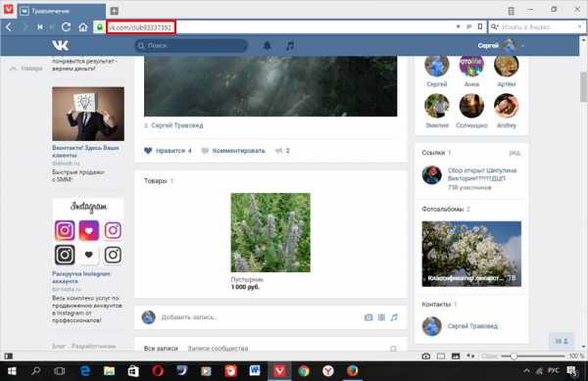
Task: Click the VK logo in header
Action: click(x=61, y=46)
